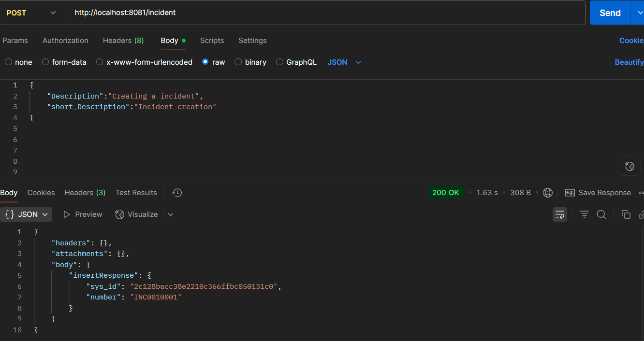This screenshot has height=341, width=644.
Task: Switch to the response Body tab
Action: tap(9, 193)
